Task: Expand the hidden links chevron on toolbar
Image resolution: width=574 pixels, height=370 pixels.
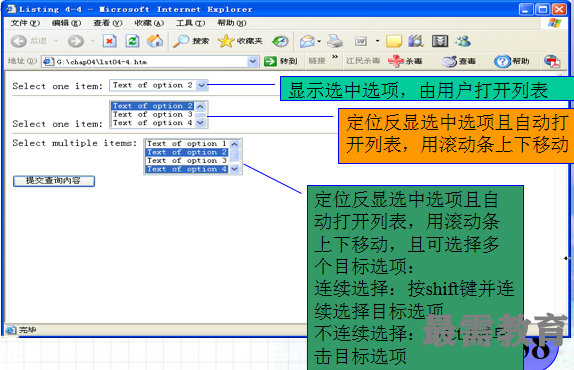Action: pos(335,57)
